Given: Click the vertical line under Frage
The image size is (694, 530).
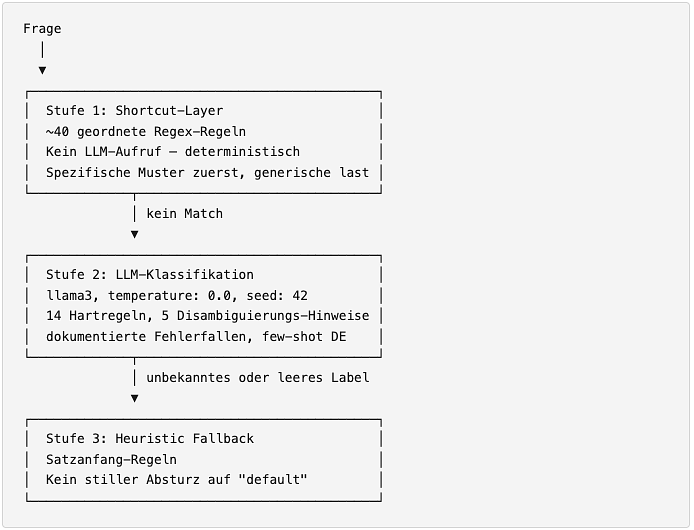Looking at the screenshot, I should 42,50.
